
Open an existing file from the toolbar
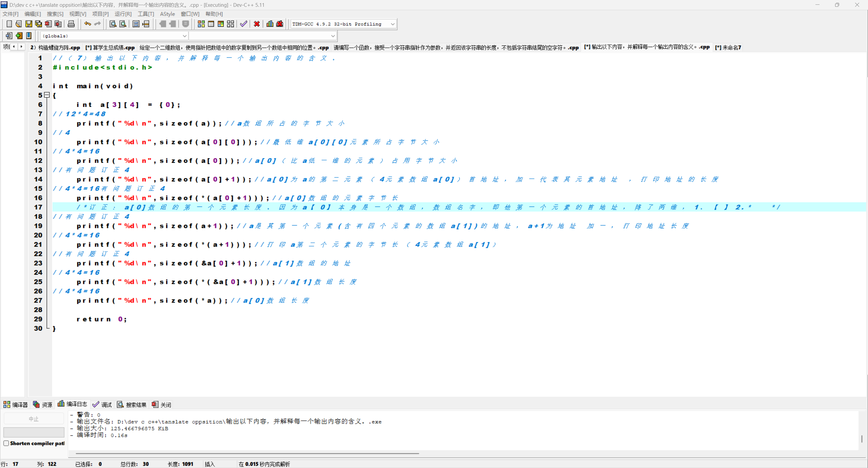[18, 24]
